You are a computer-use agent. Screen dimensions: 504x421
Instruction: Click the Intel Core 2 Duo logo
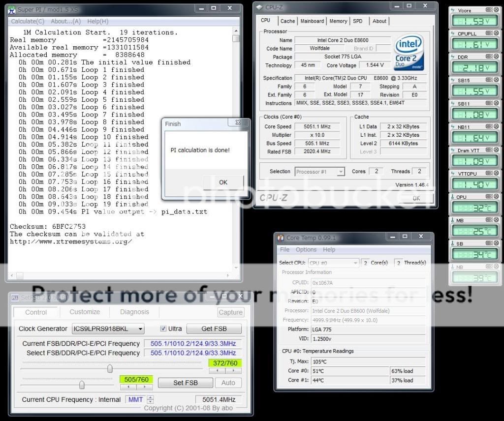[x=409, y=52]
